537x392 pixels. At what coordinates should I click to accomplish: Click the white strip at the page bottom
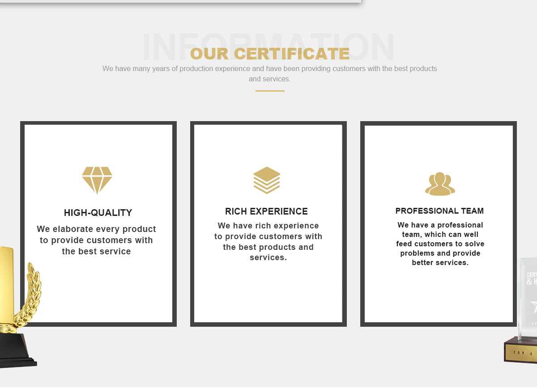268,389
